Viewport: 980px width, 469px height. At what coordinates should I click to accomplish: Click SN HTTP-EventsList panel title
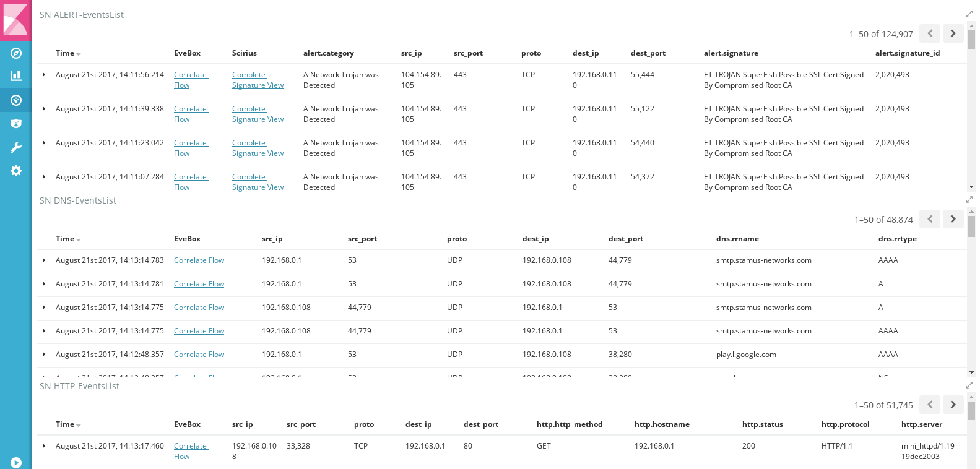tap(79, 386)
